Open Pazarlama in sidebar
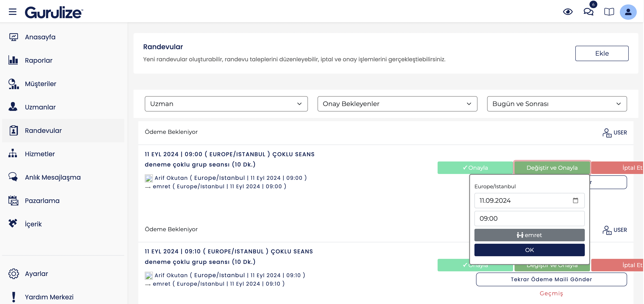The height and width of the screenshot is (304, 644). (x=63, y=201)
